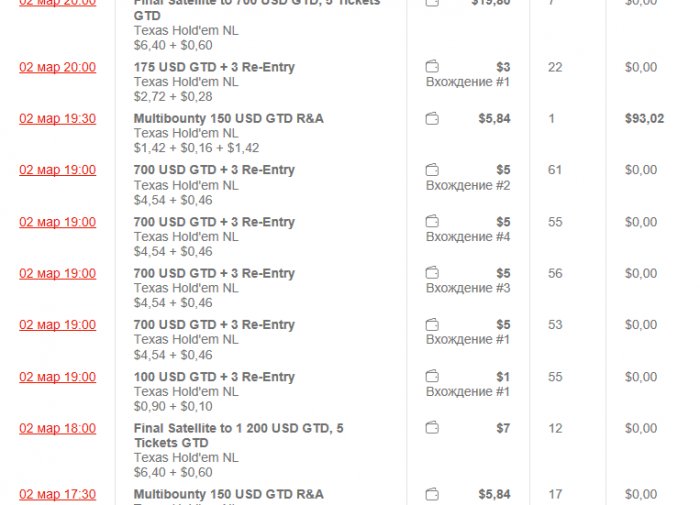Open the 02 мар 17:30 date link
The height and width of the screenshot is (505, 700).
click(x=57, y=494)
